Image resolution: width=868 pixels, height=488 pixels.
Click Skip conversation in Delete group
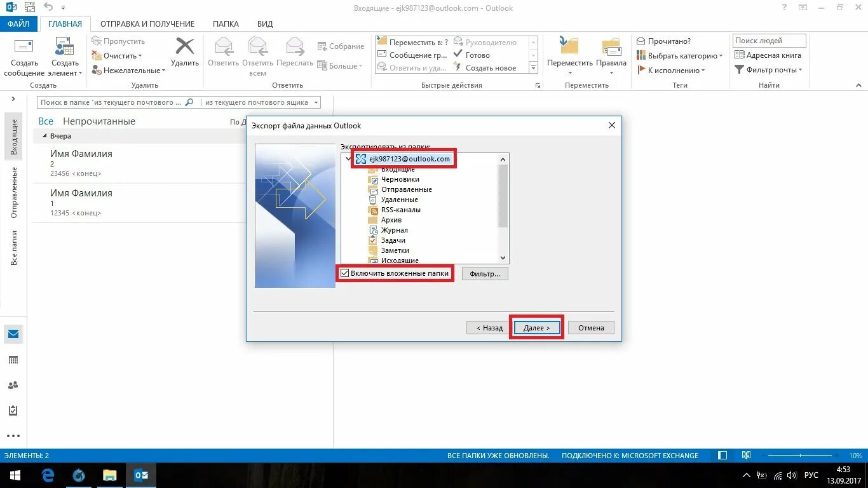(119, 41)
